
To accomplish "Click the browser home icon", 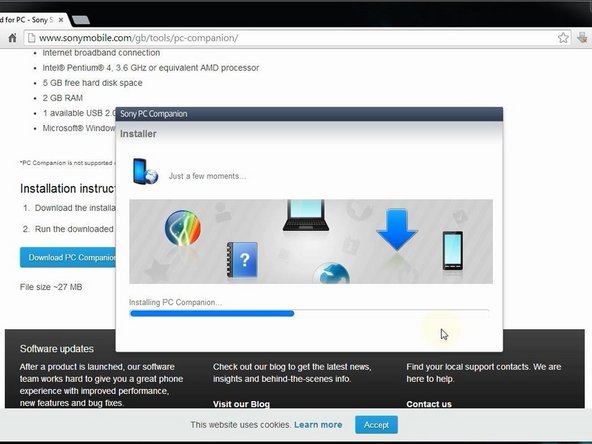I will coord(12,38).
